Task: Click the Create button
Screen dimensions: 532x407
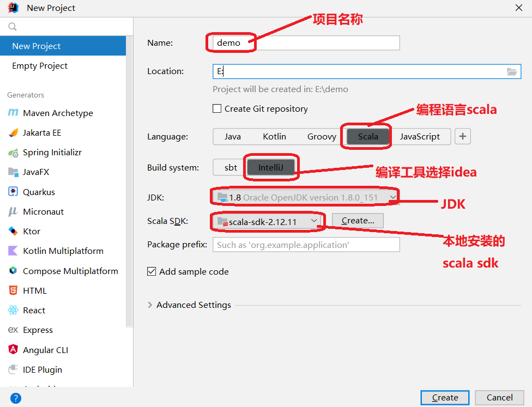Action: click(x=445, y=397)
